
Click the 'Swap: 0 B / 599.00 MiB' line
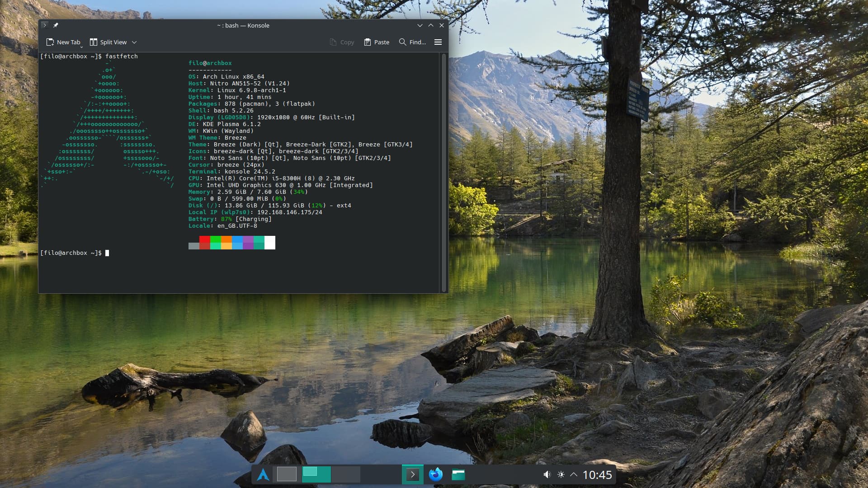[237, 199]
